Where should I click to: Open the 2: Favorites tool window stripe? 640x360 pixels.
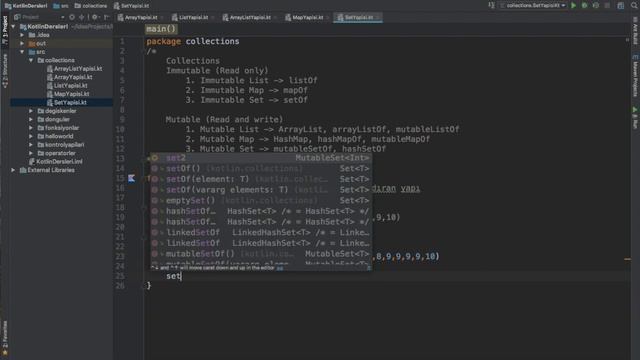pos(5,338)
